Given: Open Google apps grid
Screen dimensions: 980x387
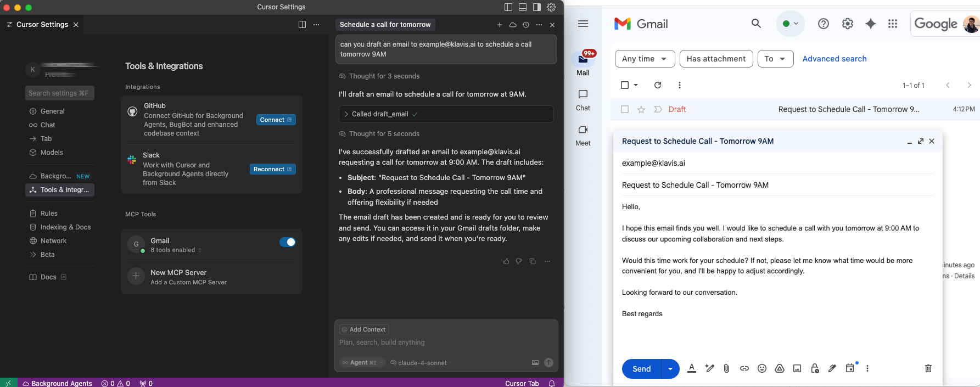Looking at the screenshot, I should pos(893,24).
